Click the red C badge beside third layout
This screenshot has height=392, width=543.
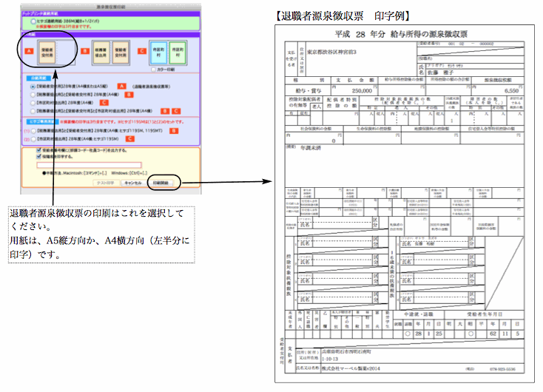(141, 52)
